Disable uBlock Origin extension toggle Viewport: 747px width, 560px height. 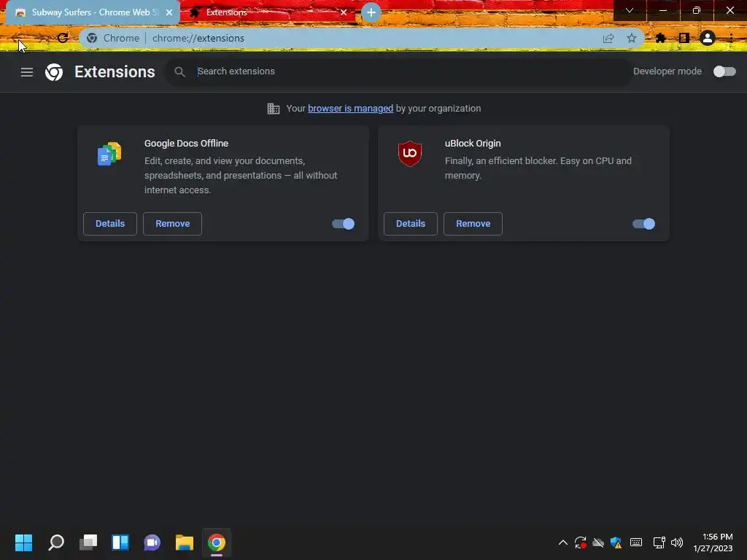[x=643, y=224]
